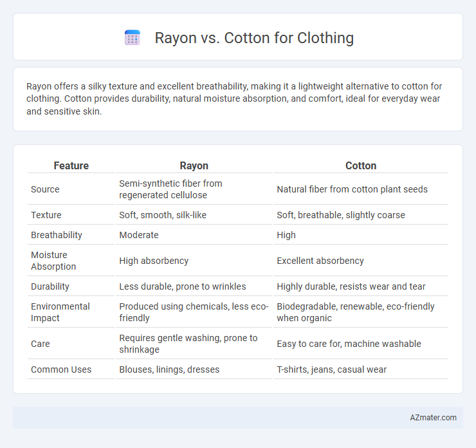Viewport: 476px width, 448px height.
Task: Click the 'Cotton' column header
Action: click(361, 165)
